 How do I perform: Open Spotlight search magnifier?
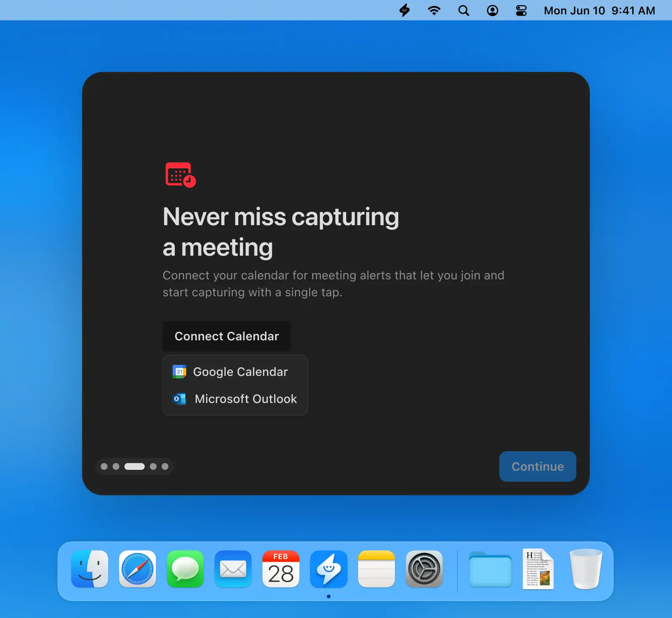click(x=464, y=11)
